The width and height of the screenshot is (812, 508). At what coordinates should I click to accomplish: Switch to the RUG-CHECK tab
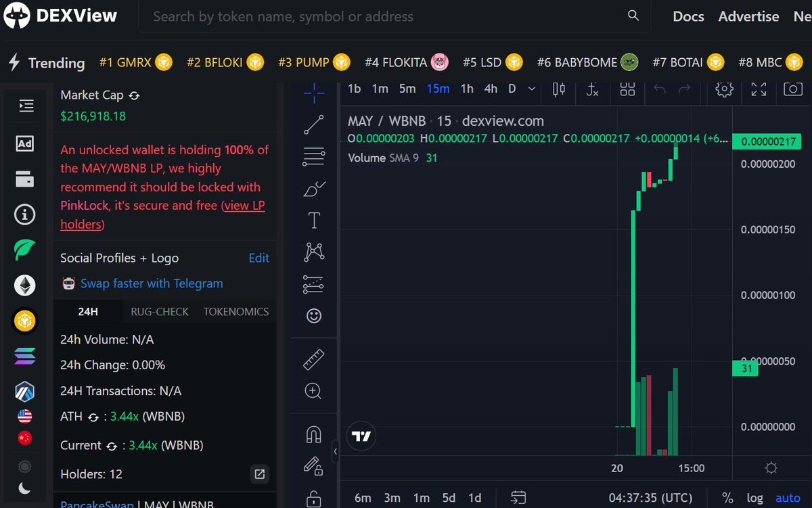(x=159, y=312)
